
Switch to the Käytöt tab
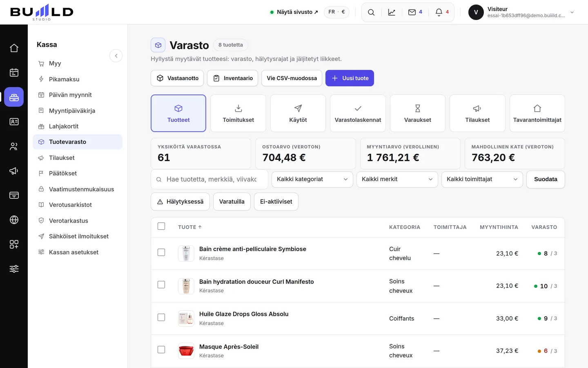pos(298,113)
